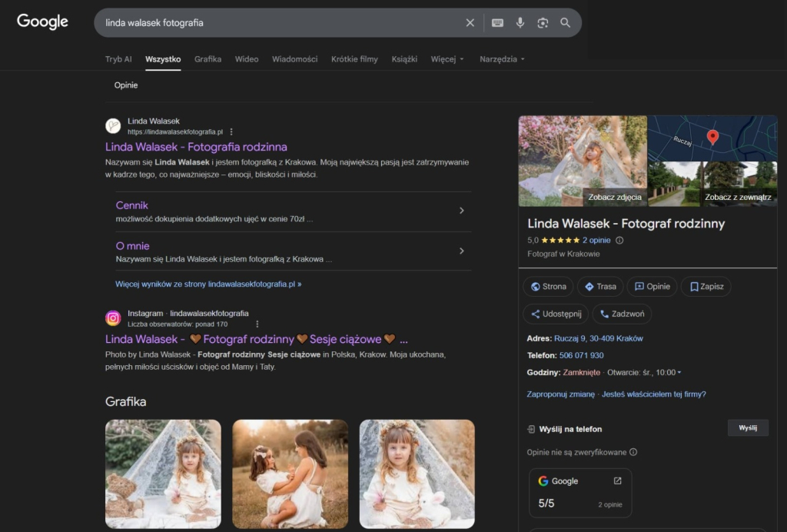Open the map thumbnail showing Ruczaj
Image resolution: width=787 pixels, height=532 pixels.
[712, 138]
